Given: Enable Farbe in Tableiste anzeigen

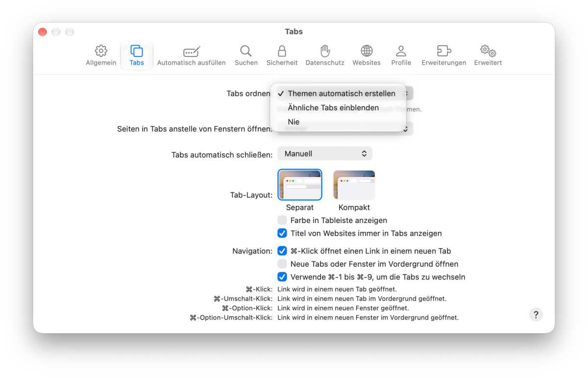Looking at the screenshot, I should (282, 221).
